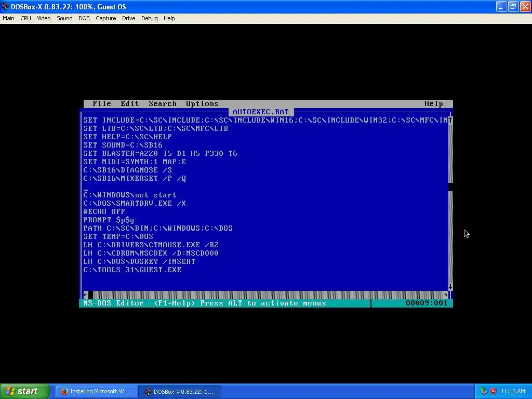Close the DOSBox-X window
Viewport: 532px width, 399px height.
coord(525,6)
